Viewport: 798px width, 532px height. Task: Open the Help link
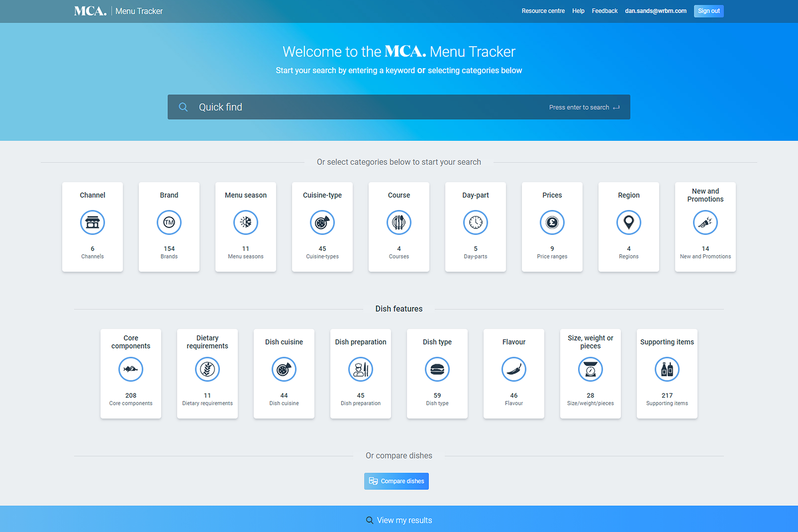click(x=578, y=11)
